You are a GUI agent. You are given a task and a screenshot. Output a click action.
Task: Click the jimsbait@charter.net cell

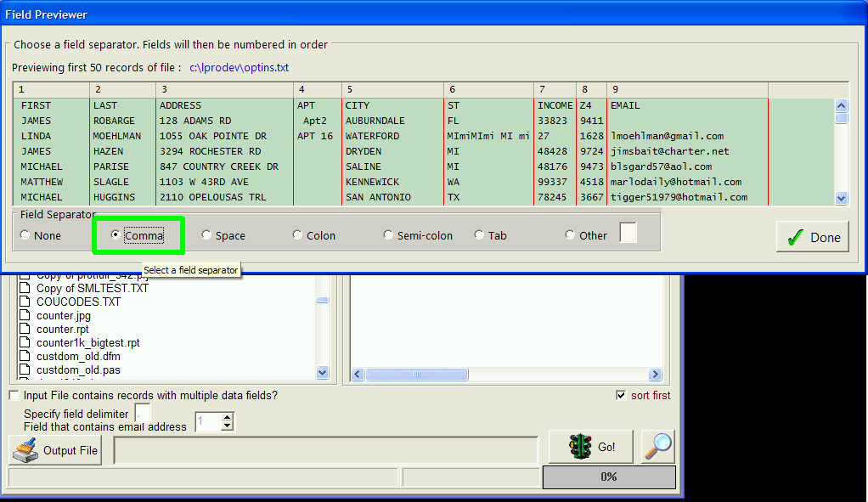pyautogui.click(x=670, y=151)
